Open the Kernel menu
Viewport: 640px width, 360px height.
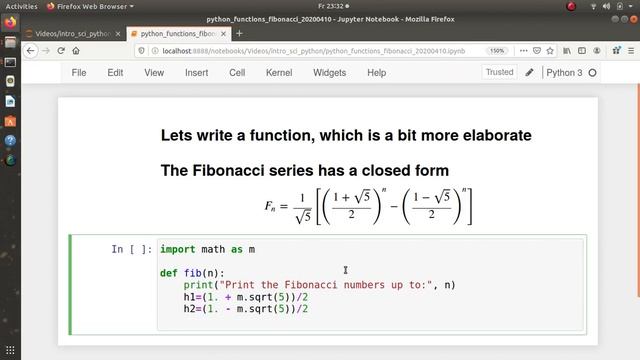point(279,73)
